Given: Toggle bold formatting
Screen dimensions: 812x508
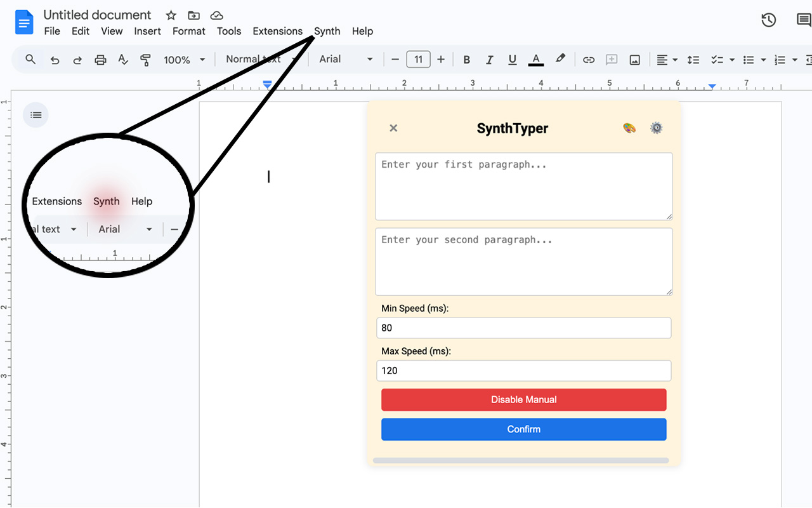Looking at the screenshot, I should click(466, 59).
